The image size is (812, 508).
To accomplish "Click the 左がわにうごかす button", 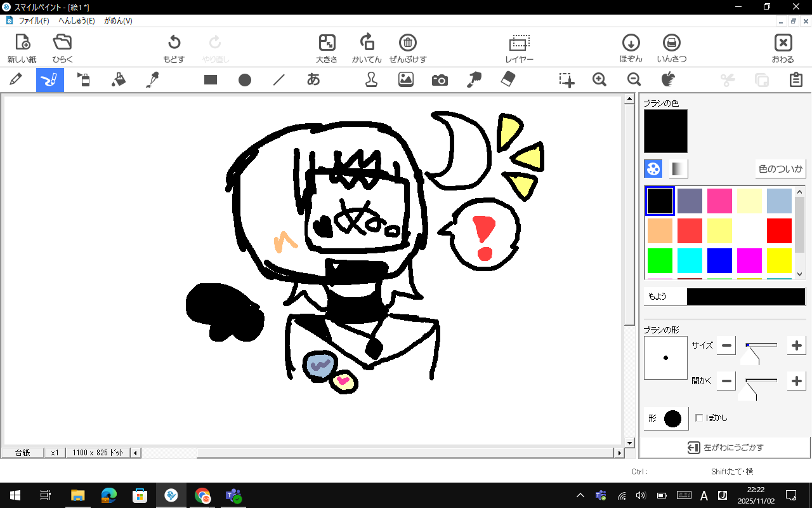I will click(x=725, y=448).
